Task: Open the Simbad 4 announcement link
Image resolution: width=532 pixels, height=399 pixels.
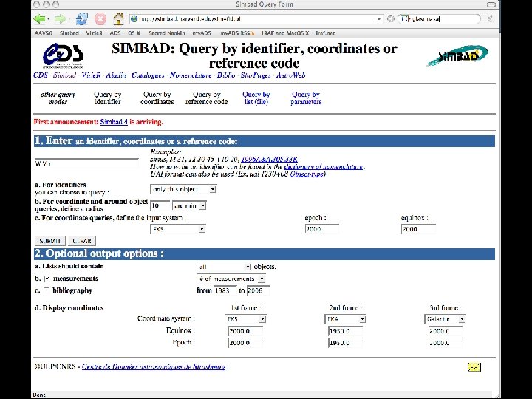Action: 114,122
